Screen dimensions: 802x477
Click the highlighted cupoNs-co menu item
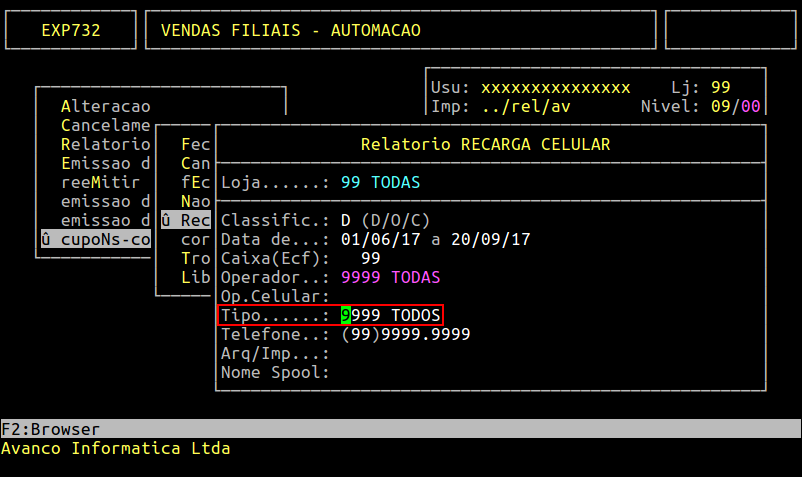(95, 239)
